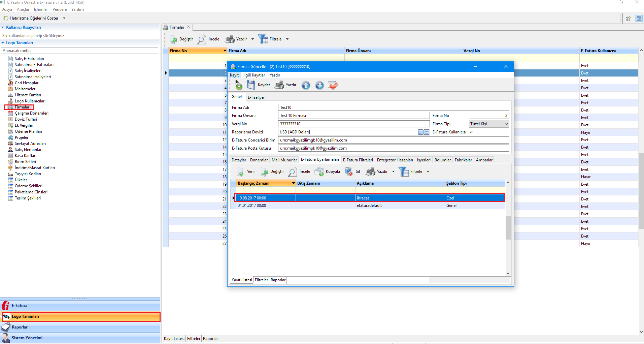Screen dimensions: 644x344
Task: Click Yeni button in E-Fatura Uyarlamaları
Action: (x=246, y=171)
